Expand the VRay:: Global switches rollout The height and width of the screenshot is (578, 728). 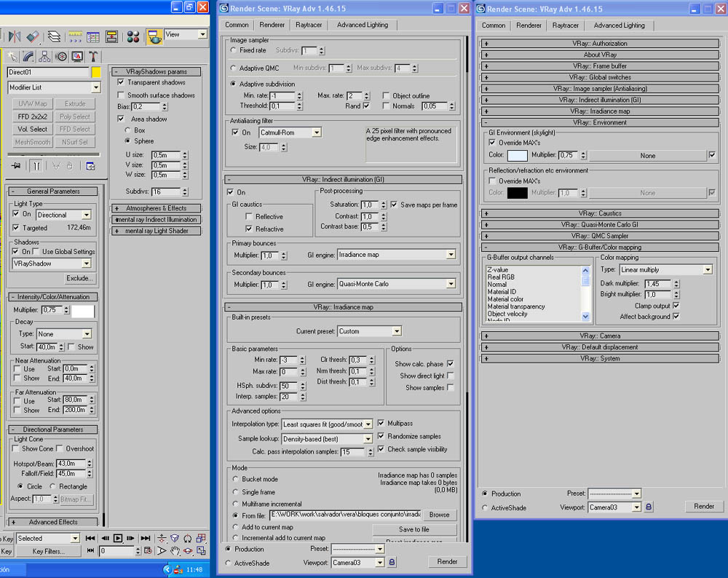[600, 77]
